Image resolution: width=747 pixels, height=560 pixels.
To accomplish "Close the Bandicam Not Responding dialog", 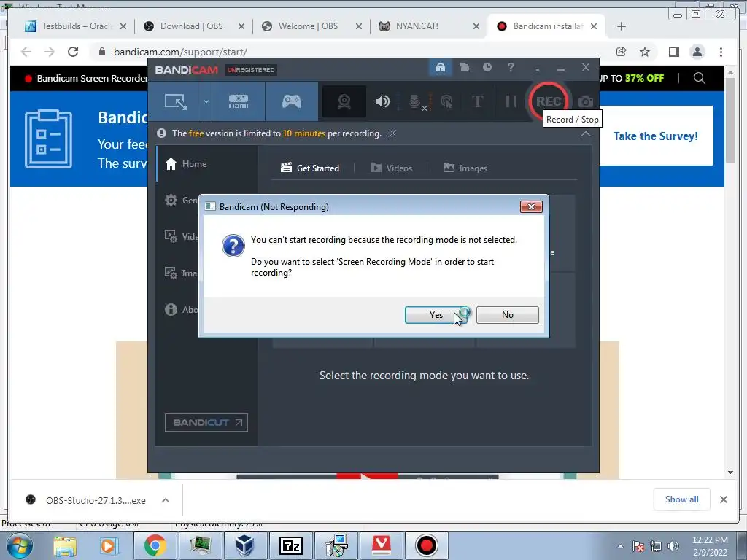I will point(531,206).
